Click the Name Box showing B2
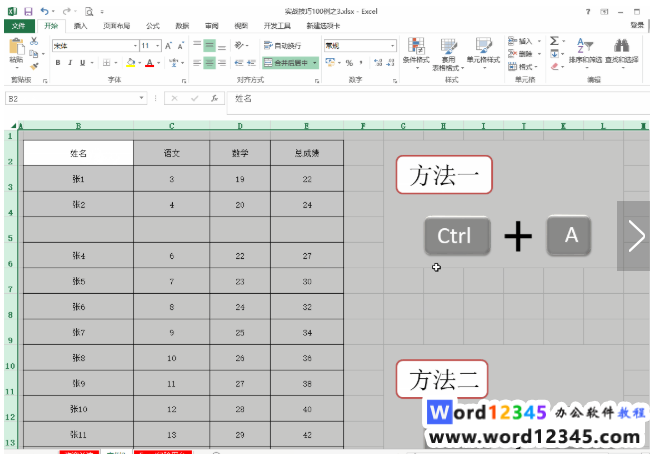 point(71,99)
